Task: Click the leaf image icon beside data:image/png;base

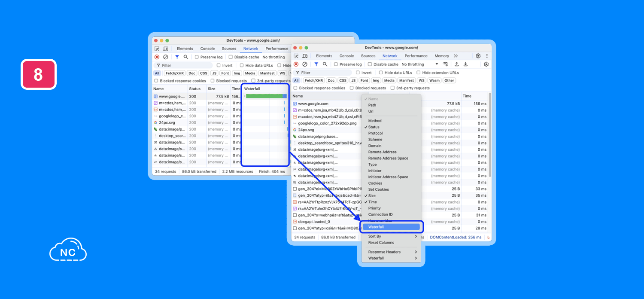Action: (295, 136)
